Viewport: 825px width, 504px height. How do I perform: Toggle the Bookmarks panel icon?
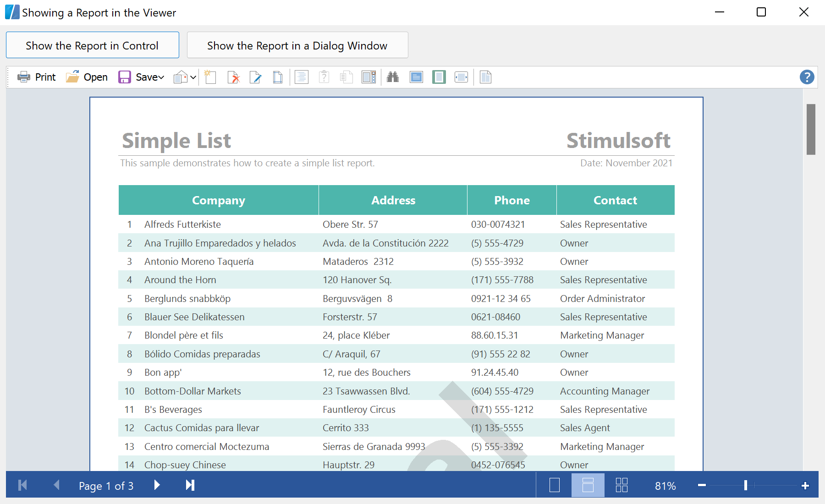click(302, 77)
